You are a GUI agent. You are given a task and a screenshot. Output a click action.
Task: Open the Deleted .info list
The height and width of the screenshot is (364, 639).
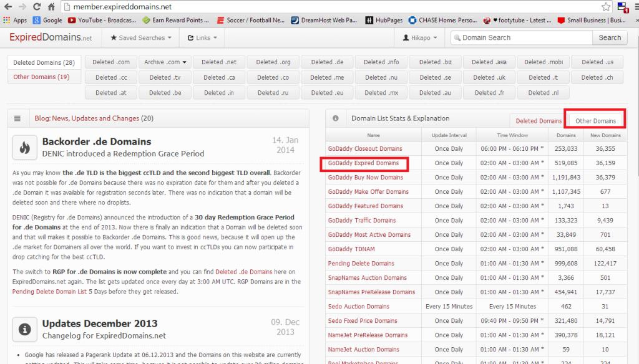[x=381, y=62]
